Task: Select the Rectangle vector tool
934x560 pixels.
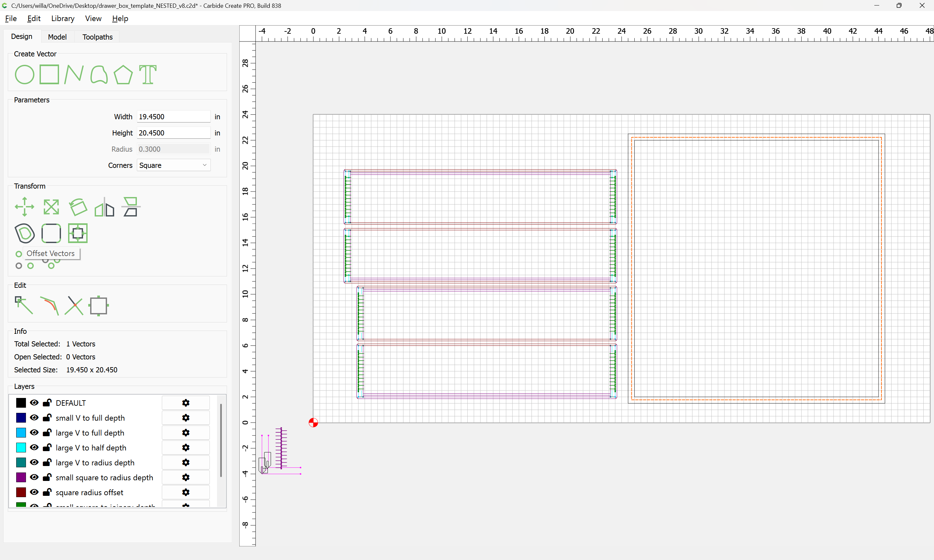Action: (49, 74)
